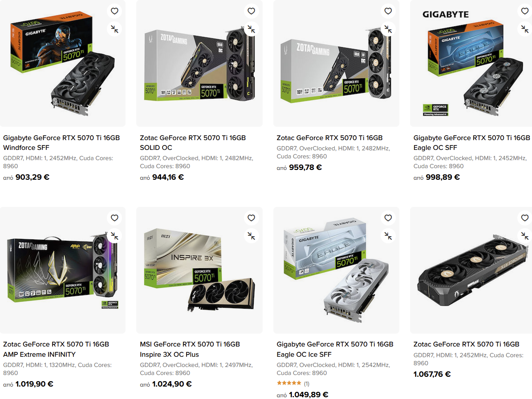Open Gigabyte Eagle OC Ice SFF title
This screenshot has width=532, height=399.
point(335,349)
